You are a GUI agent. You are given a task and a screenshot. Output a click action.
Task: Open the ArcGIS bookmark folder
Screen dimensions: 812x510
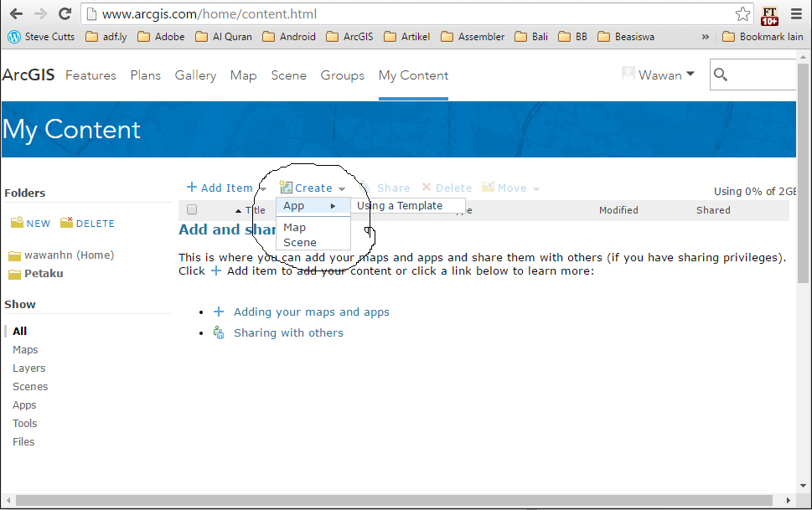[349, 37]
